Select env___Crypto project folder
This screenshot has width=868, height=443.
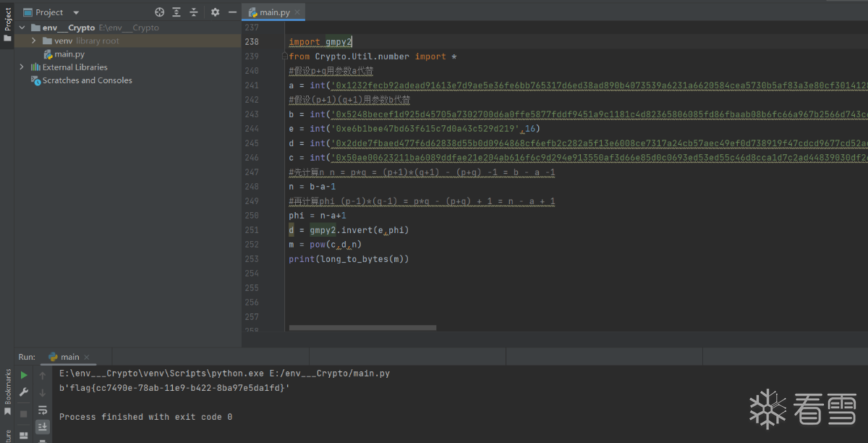click(x=69, y=28)
